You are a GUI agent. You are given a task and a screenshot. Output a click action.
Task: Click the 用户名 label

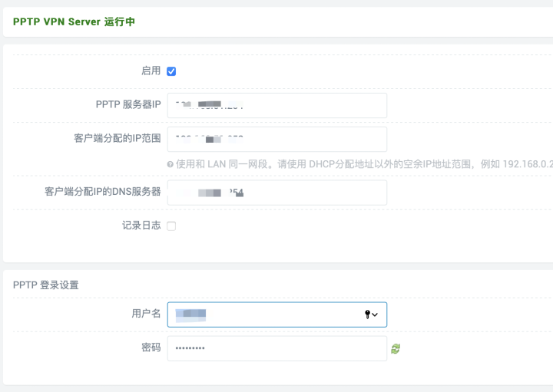pyautogui.click(x=145, y=314)
